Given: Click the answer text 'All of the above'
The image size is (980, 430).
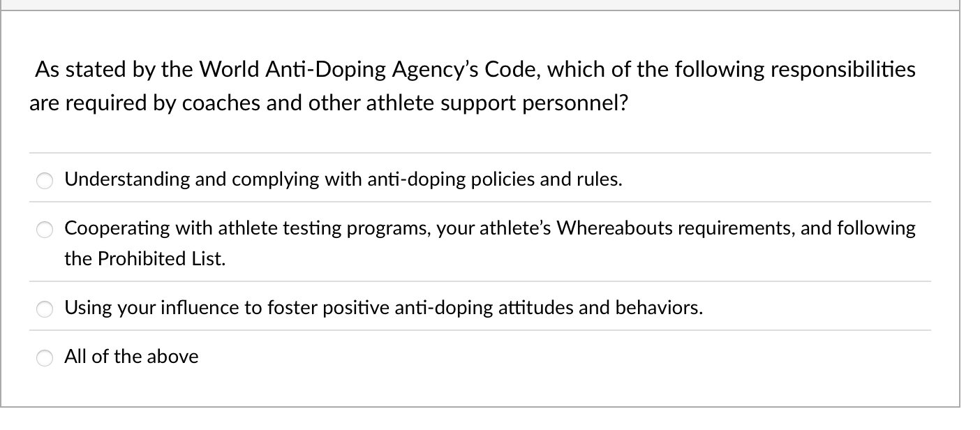Looking at the screenshot, I should pyautogui.click(x=131, y=357).
